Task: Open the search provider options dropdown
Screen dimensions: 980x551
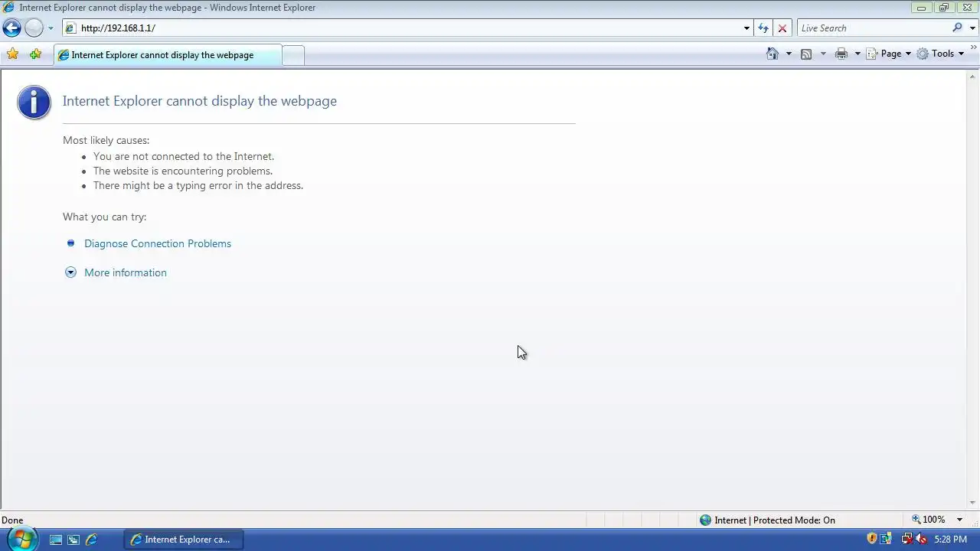Action: point(973,28)
